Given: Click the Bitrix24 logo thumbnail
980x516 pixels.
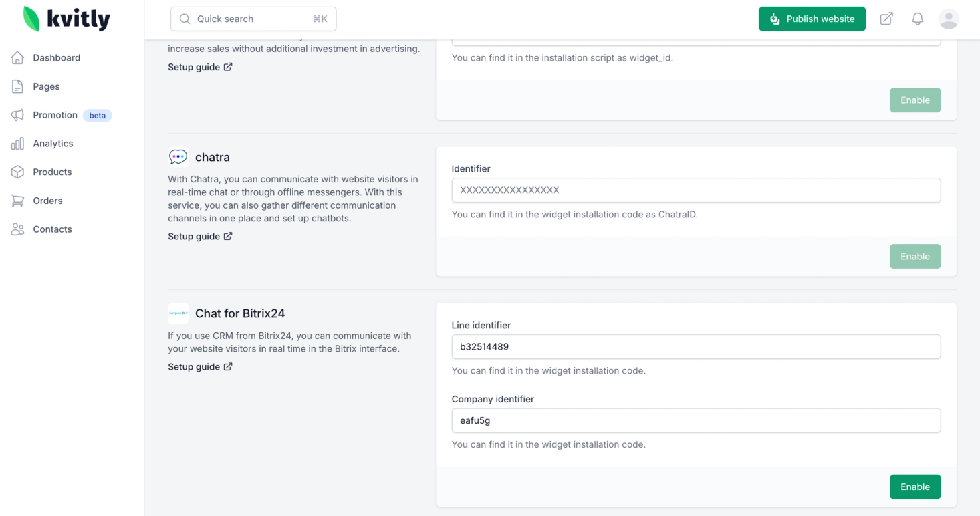Looking at the screenshot, I should (x=178, y=313).
